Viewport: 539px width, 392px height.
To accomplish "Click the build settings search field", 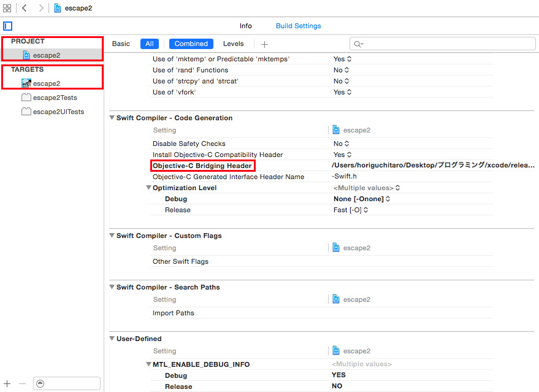I will click(442, 44).
